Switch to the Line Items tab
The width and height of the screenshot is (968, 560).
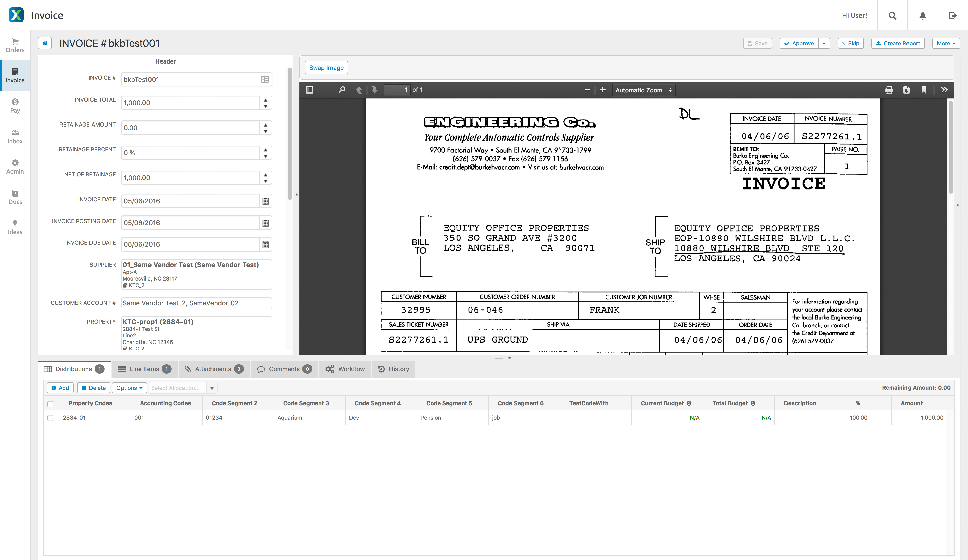tap(144, 369)
